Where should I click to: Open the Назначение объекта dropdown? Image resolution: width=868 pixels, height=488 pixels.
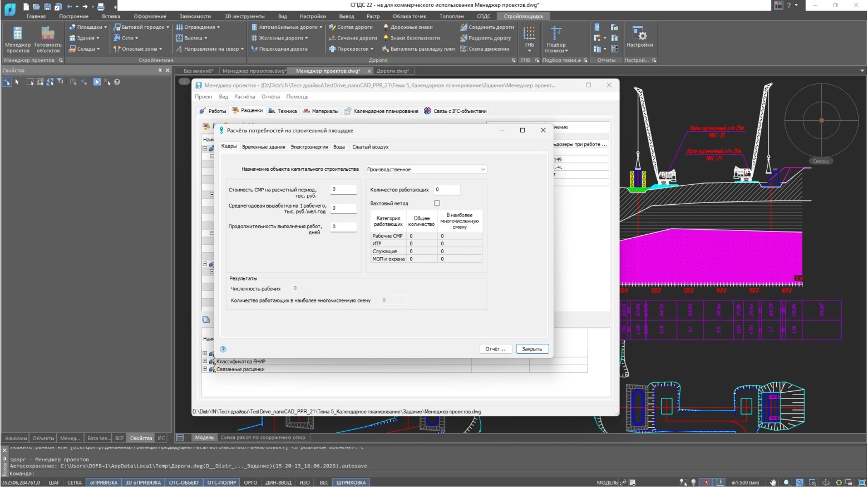tap(426, 169)
